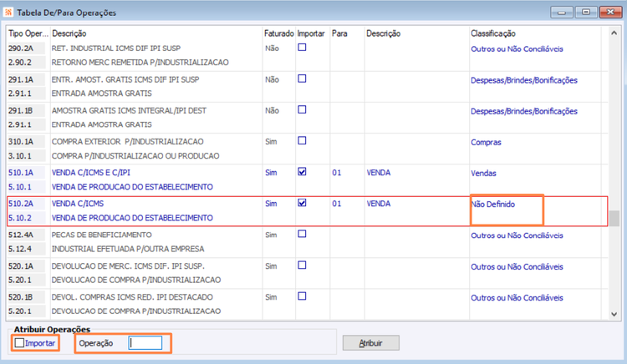
Task: Tick Importar checkbox for row 291.1A
Action: [302, 78]
